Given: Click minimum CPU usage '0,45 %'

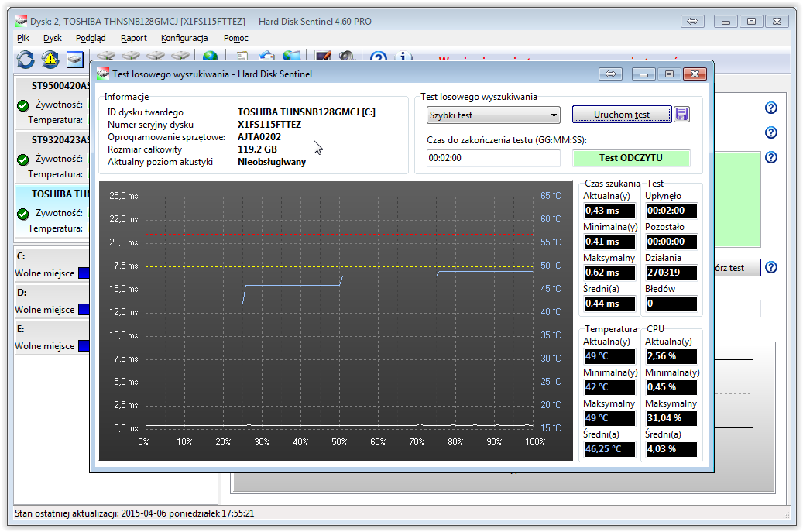Looking at the screenshot, I should point(671,387).
